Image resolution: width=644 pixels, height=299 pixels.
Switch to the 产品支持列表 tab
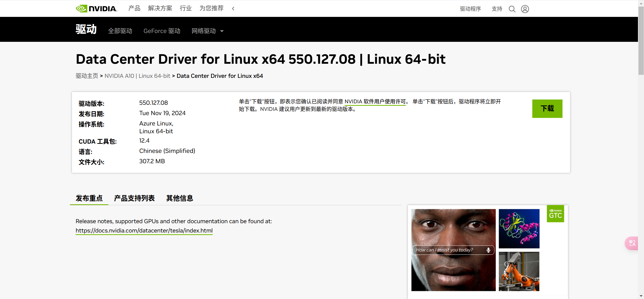click(134, 198)
